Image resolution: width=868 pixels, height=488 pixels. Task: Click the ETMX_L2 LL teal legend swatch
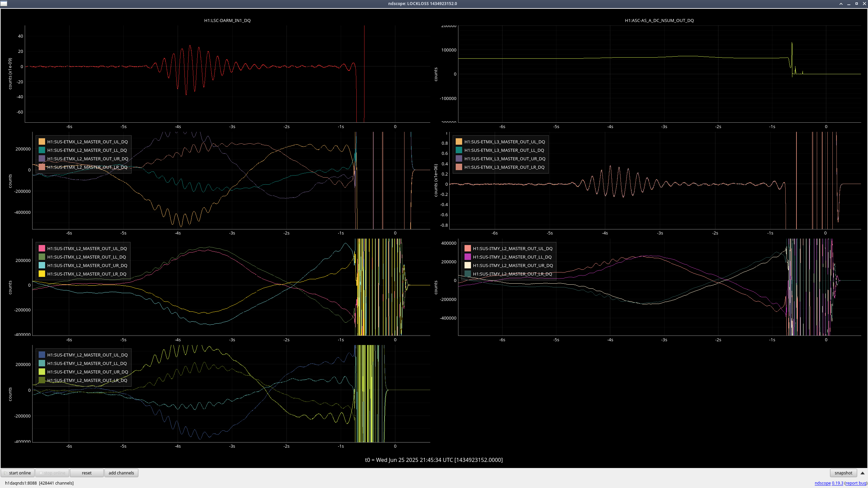point(42,150)
